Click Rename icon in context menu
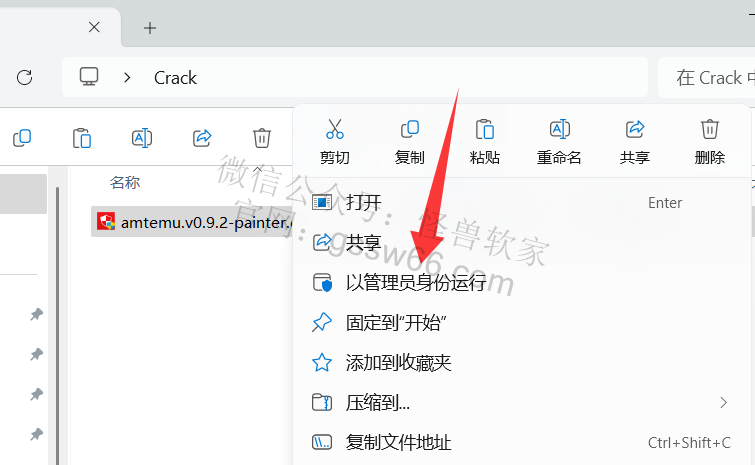The image size is (755, 465). tap(560, 129)
